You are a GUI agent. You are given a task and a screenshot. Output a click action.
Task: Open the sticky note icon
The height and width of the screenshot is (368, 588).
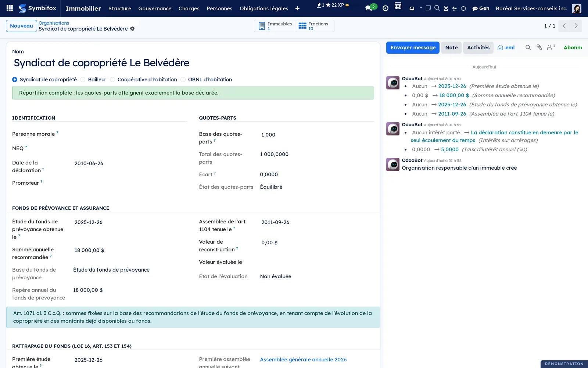point(428,8)
